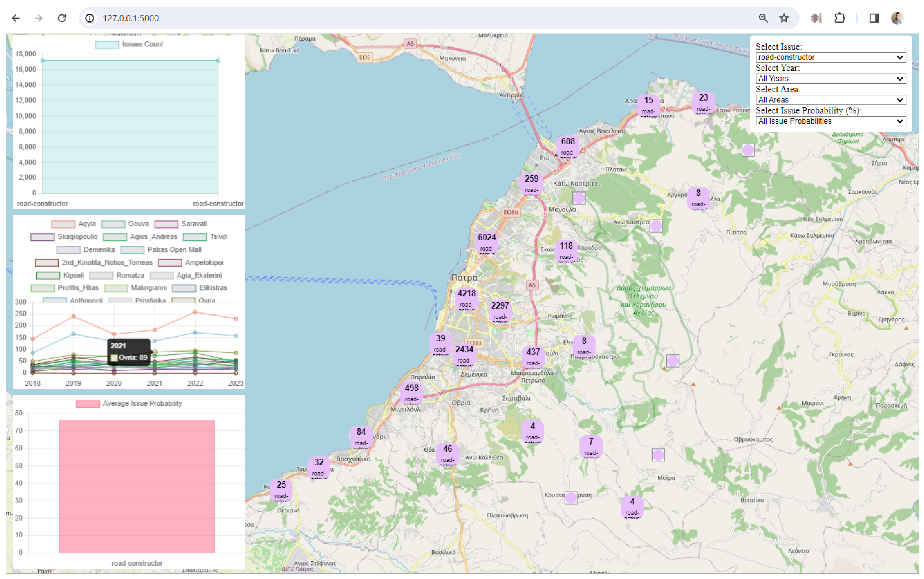This screenshot has width=924, height=579.
Task: Bookmark page with the star icon
Action: click(x=784, y=18)
